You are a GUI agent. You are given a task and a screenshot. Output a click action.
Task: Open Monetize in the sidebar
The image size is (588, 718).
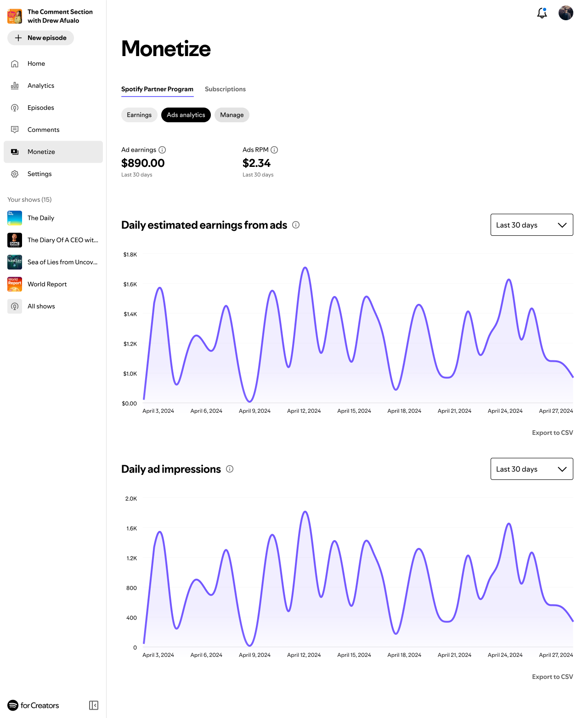coord(53,152)
